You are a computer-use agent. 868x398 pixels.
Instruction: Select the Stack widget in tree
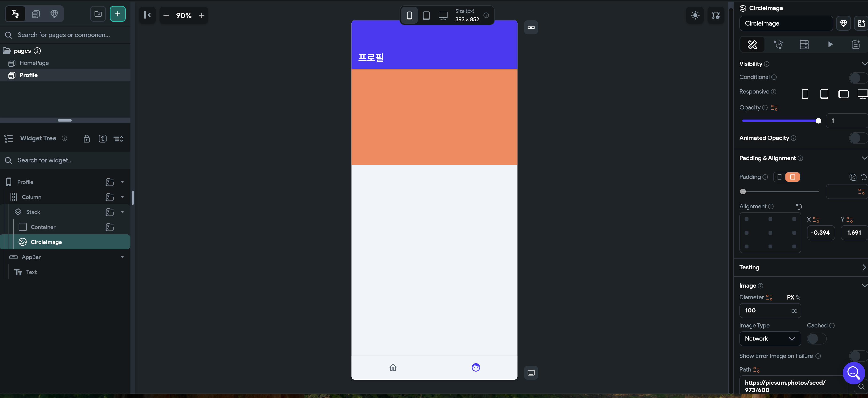[x=33, y=212]
